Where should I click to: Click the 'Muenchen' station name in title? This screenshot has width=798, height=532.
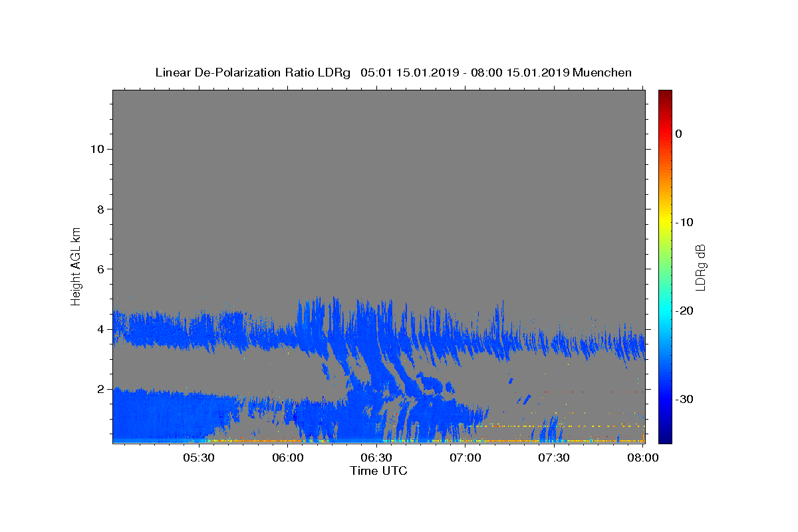(x=602, y=72)
